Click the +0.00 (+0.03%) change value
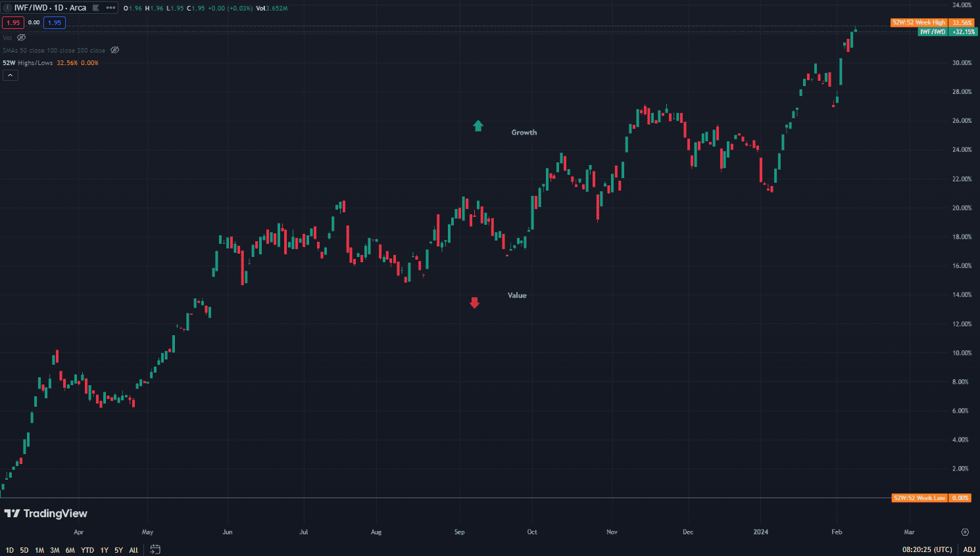The width and height of the screenshot is (980, 556). click(x=230, y=8)
